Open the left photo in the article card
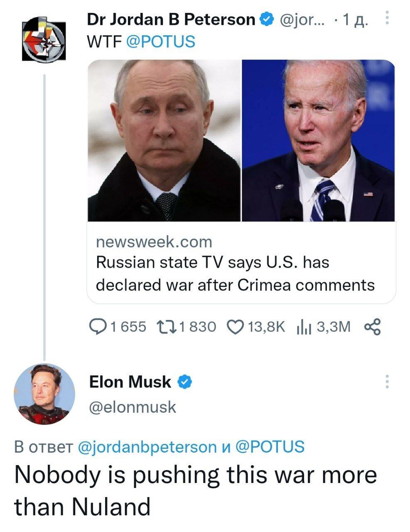410x532 pixels. pyautogui.click(x=164, y=140)
